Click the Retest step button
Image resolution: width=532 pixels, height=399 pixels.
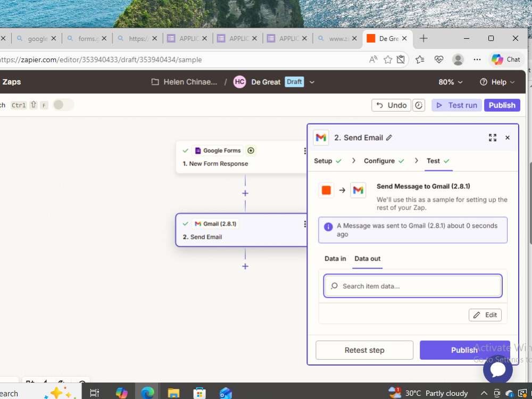[364, 350]
